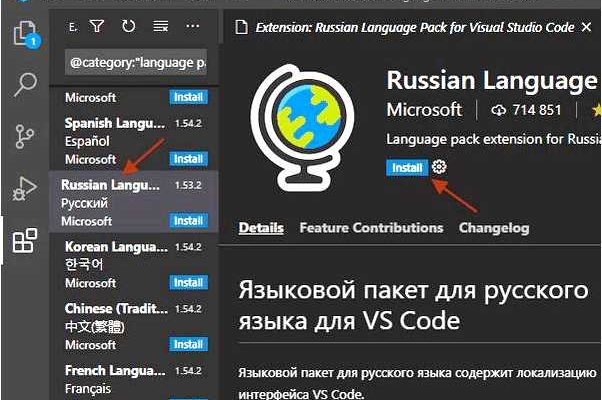Open the extensions panel more actions menu
This screenshot has height=400, width=602.
pyautogui.click(x=193, y=26)
